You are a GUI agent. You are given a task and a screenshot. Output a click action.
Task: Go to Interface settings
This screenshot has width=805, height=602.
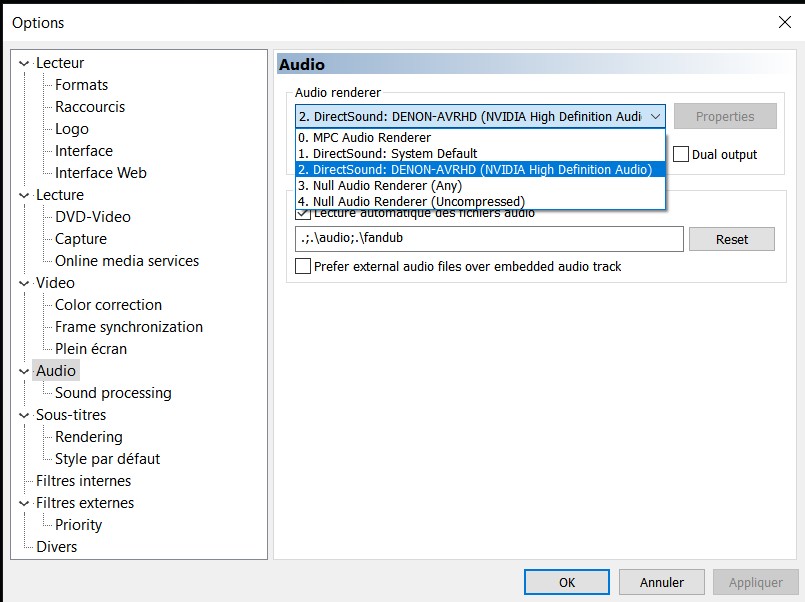(84, 151)
